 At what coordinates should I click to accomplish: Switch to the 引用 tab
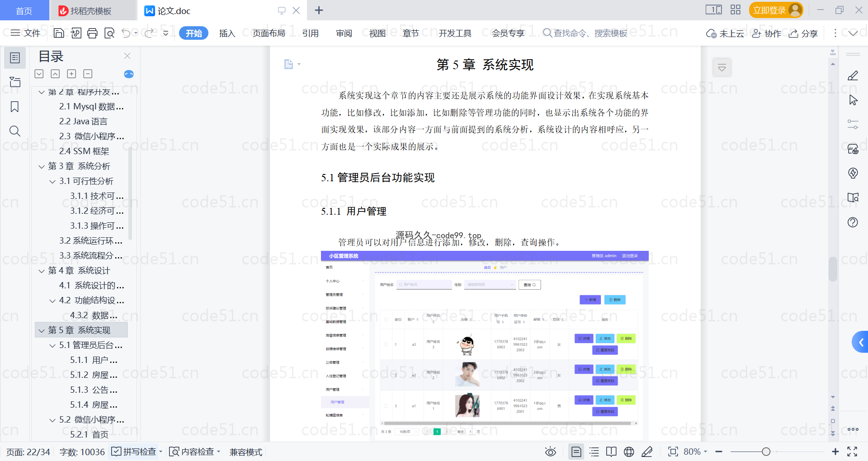coord(311,33)
